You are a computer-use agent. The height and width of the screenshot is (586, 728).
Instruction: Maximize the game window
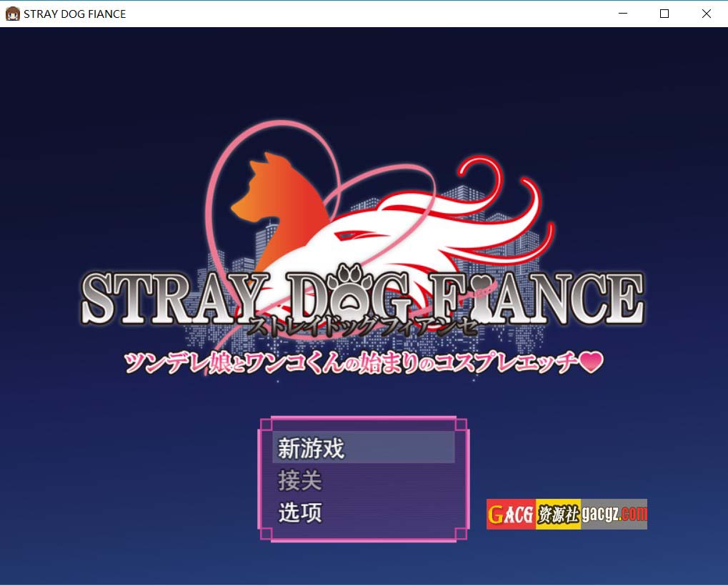tap(664, 14)
